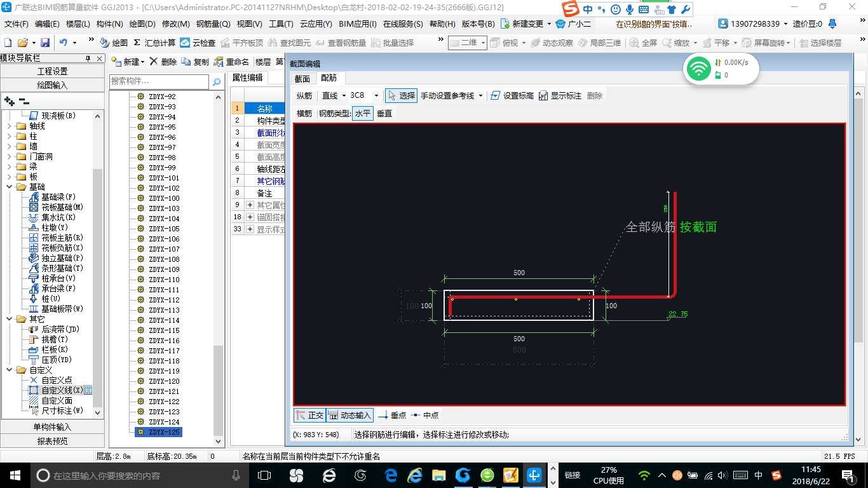Select 动态观察 orbit view tool
Image resolution: width=868 pixels, height=488 pixels.
coord(552,43)
